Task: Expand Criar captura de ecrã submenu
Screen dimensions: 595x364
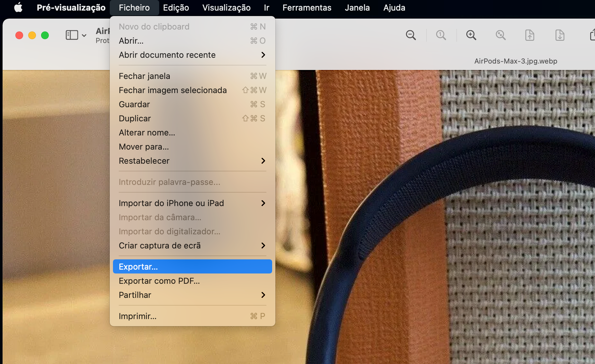Action: [192, 246]
